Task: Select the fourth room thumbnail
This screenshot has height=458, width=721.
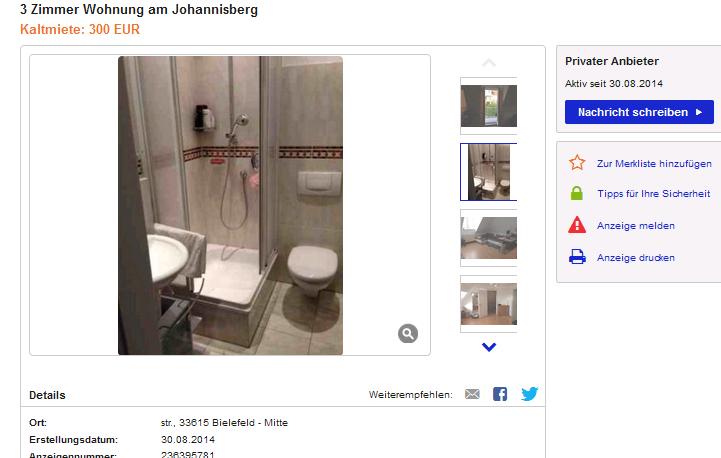Action: (x=489, y=304)
